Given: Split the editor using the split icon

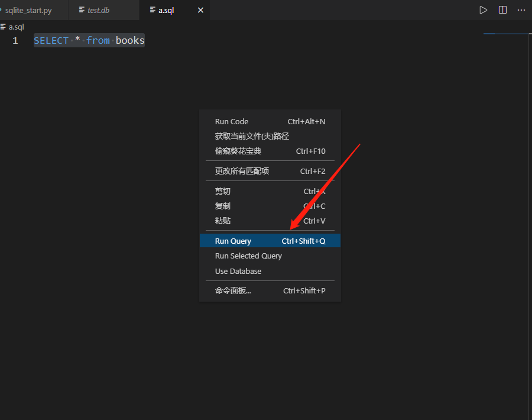Looking at the screenshot, I should 502,9.
